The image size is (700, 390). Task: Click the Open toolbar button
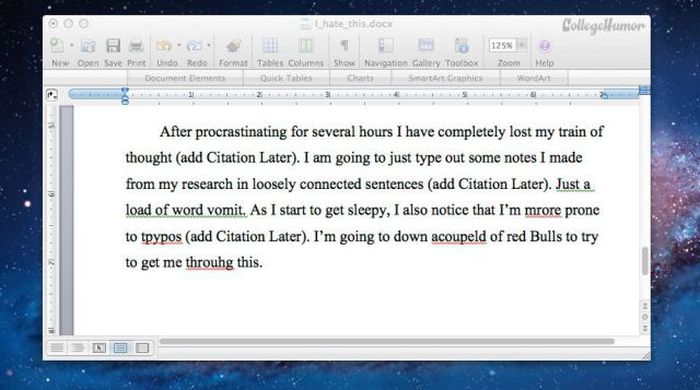point(88,52)
